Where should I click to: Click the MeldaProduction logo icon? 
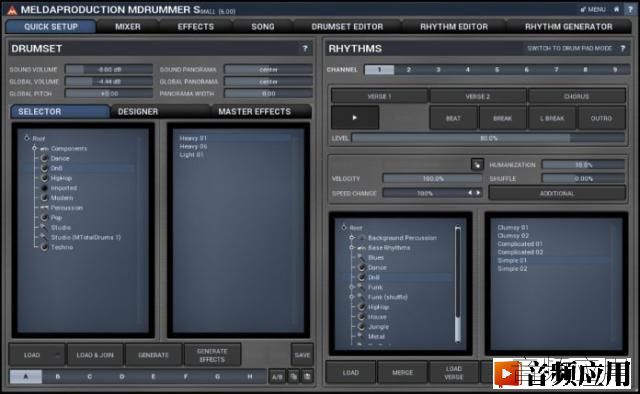[x=12, y=10]
